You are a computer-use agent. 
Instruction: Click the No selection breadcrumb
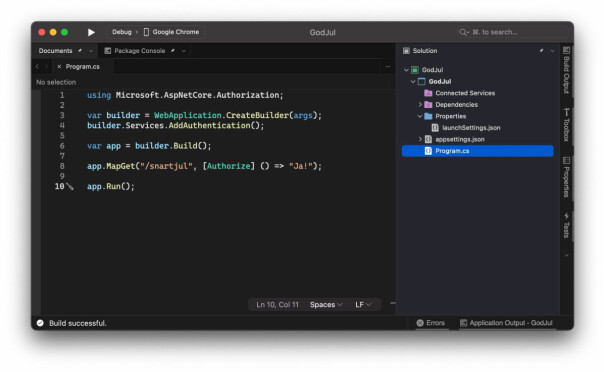[x=56, y=82]
